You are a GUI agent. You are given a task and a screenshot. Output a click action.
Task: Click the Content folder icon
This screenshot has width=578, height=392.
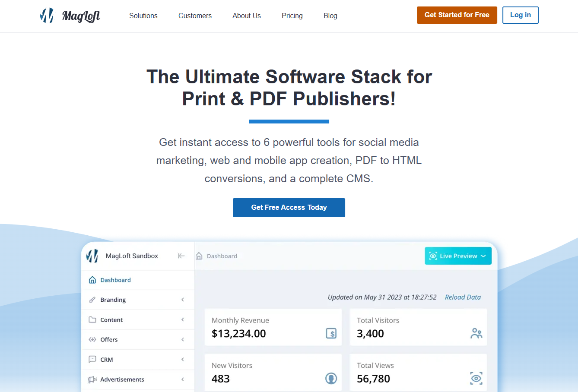point(92,319)
